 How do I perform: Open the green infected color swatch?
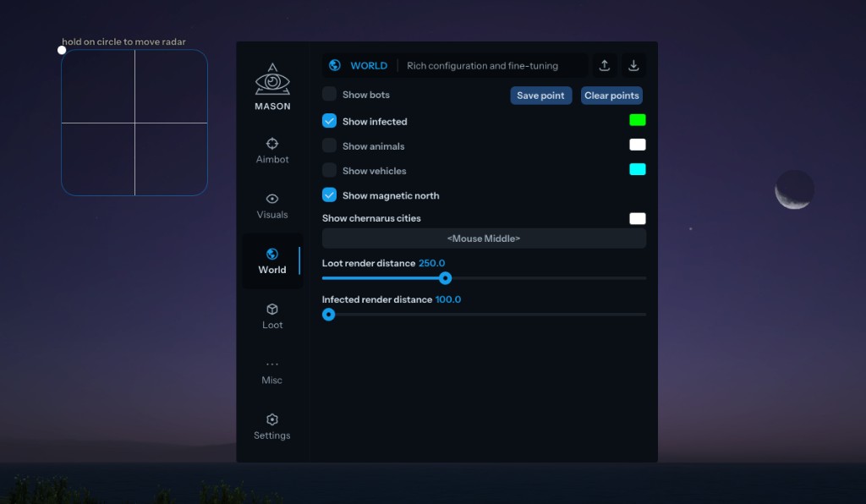pyautogui.click(x=638, y=120)
